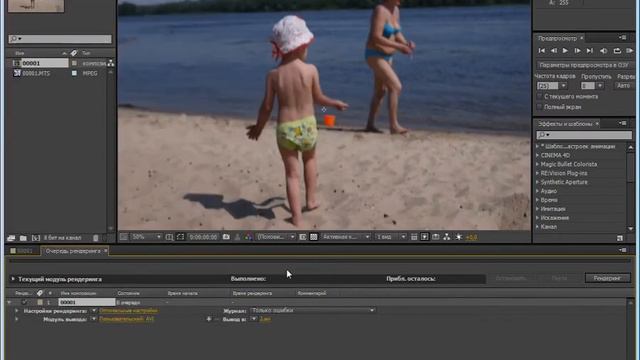The image size is (640, 360).
Task: Click label color square of 00001 composition
Action: (x=74, y=63)
